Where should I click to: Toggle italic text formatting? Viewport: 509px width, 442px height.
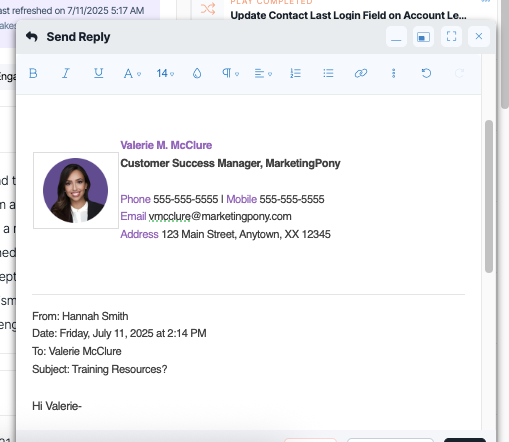(x=66, y=73)
